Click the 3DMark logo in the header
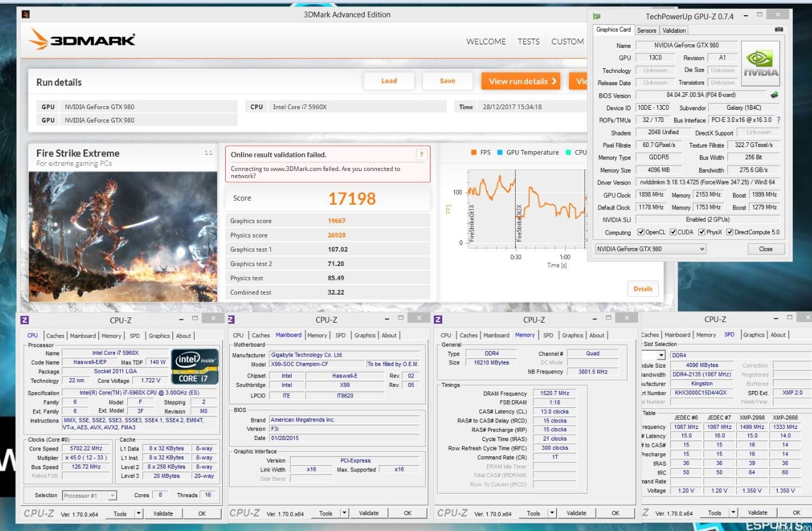Screen dimensions: 812x531 coord(82,40)
